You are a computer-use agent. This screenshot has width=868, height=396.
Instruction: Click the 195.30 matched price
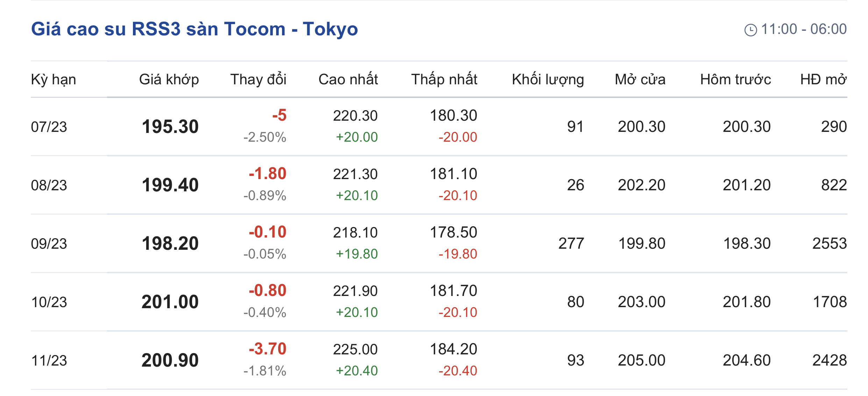[170, 127]
